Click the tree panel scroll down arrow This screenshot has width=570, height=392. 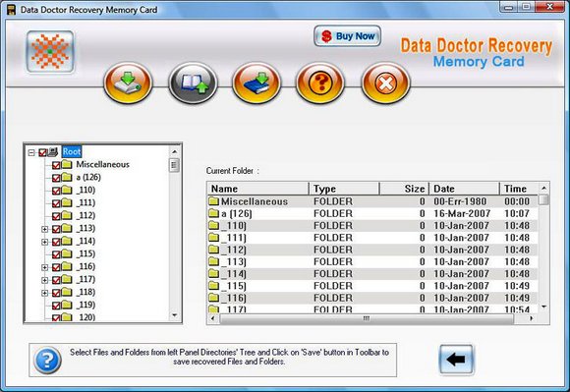(x=175, y=315)
